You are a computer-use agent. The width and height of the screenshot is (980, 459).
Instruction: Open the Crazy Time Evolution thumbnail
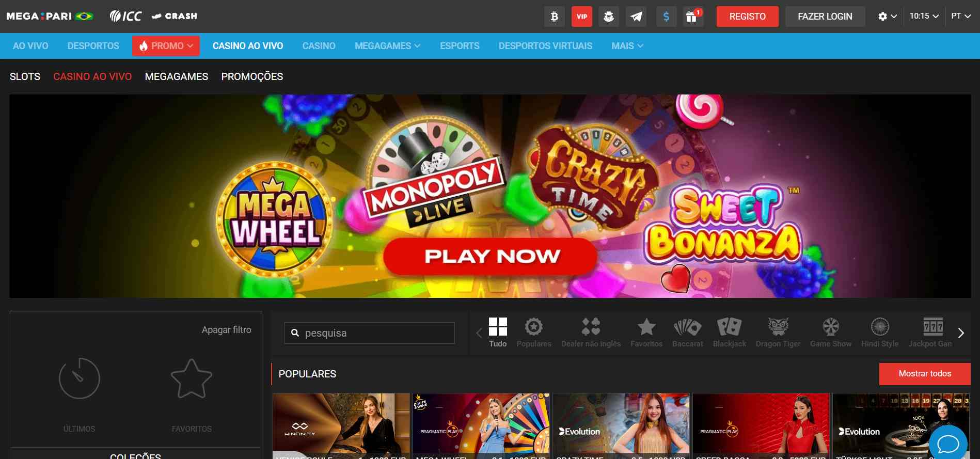tap(621, 426)
